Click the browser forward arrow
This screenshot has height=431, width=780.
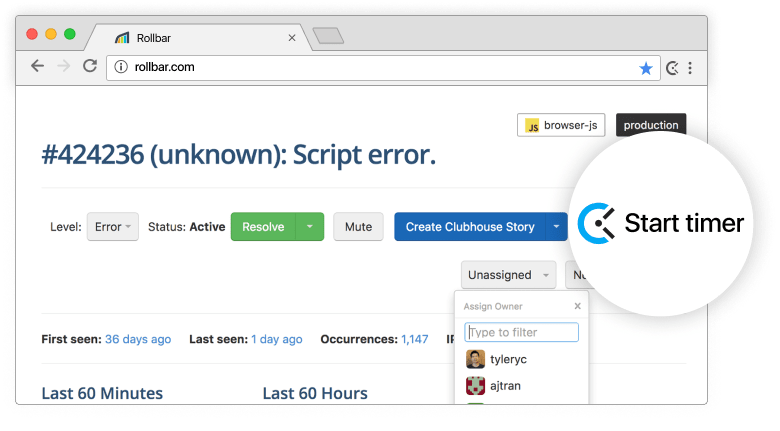tap(64, 66)
